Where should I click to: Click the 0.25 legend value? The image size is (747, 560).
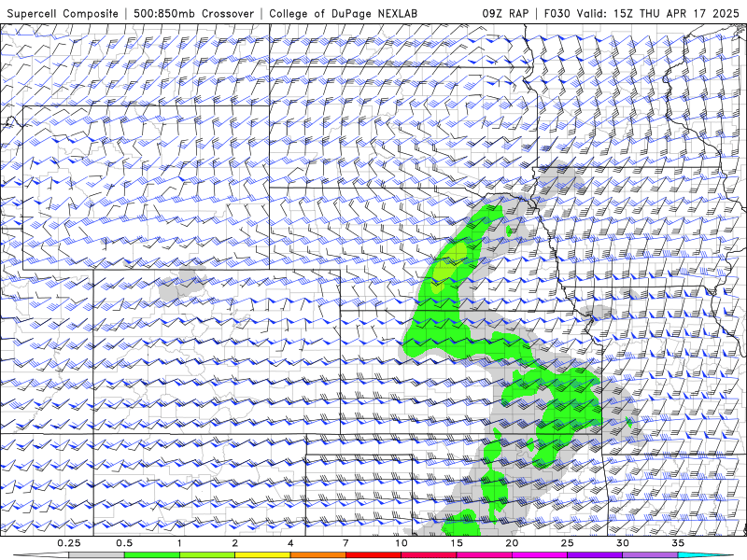click(69, 543)
